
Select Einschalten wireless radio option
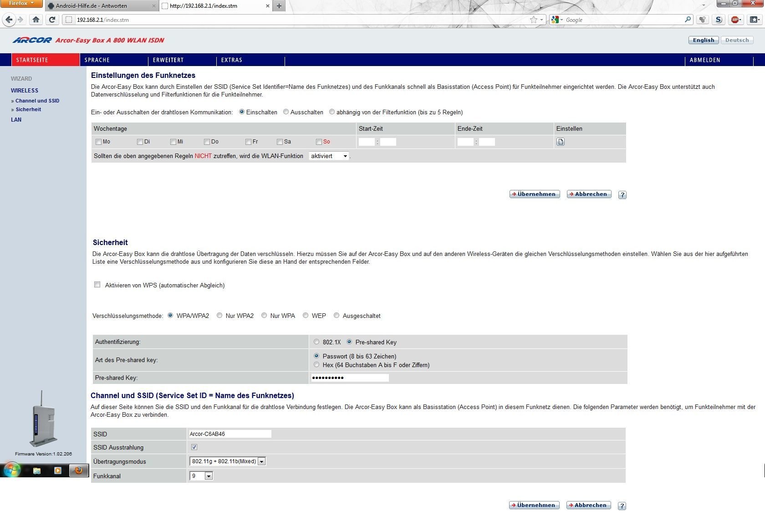242,112
